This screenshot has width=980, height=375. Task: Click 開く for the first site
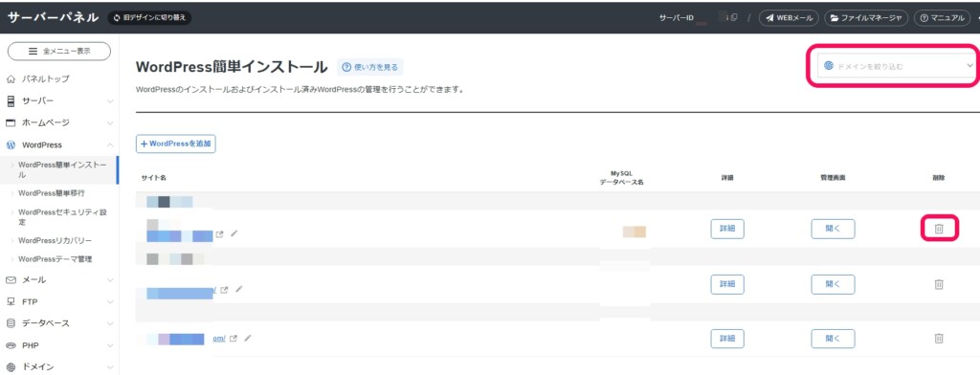833,229
